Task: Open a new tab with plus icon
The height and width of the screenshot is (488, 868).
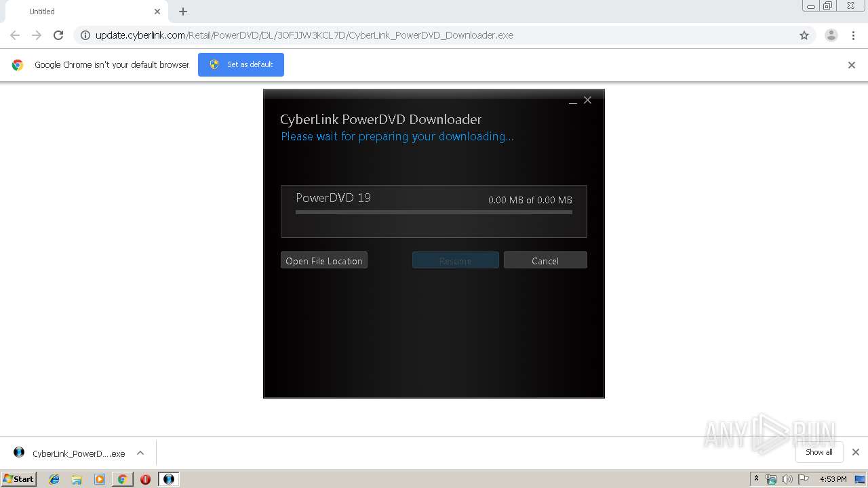Action: tap(183, 12)
